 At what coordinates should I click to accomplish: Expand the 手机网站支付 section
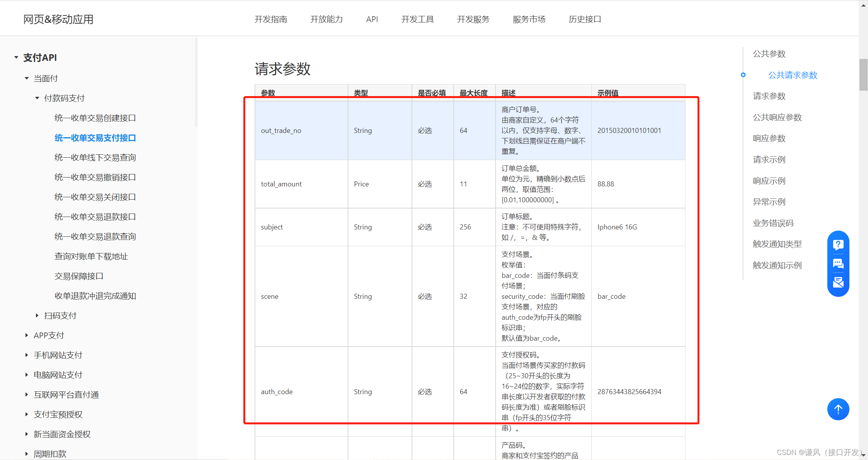[x=27, y=355]
